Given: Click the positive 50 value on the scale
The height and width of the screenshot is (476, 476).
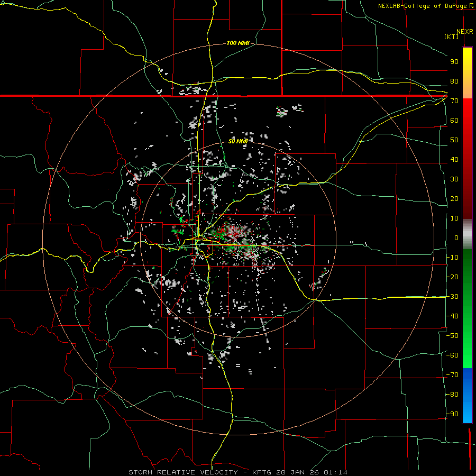Looking at the screenshot, I should [454, 140].
